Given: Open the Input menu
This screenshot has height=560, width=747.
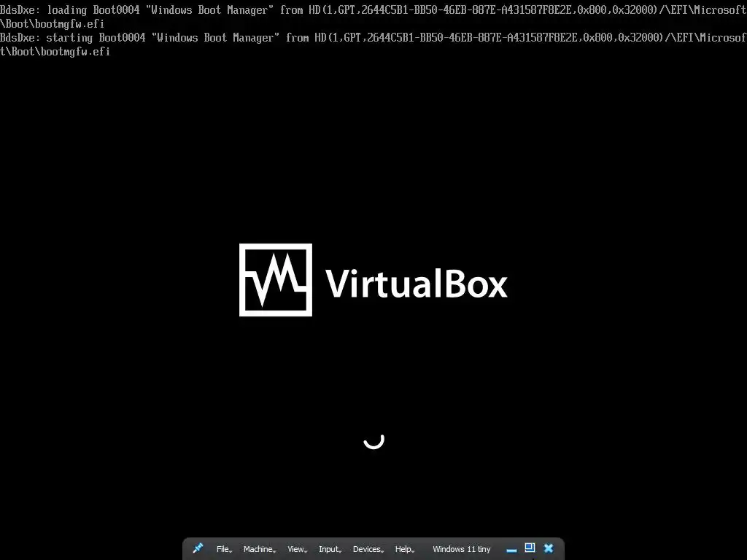Looking at the screenshot, I should coord(330,549).
